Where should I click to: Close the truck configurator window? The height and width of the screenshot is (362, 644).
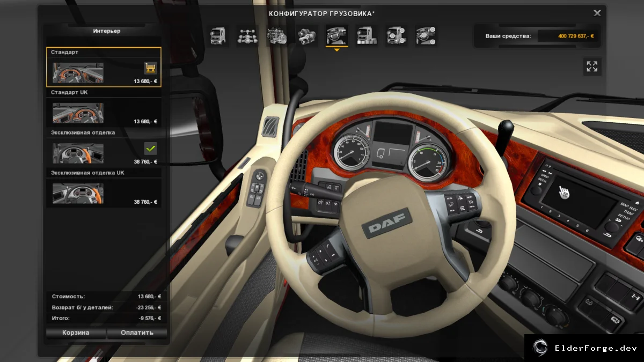[x=597, y=13]
